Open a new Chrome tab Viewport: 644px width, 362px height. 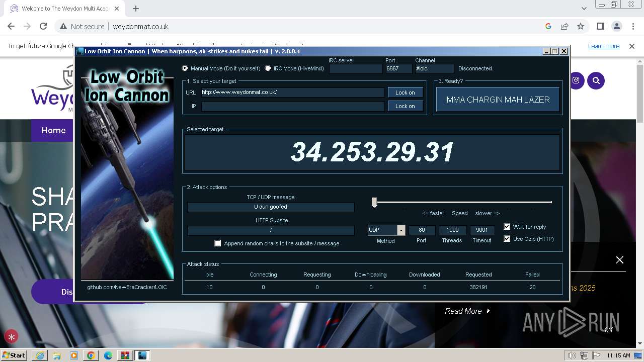point(136,9)
